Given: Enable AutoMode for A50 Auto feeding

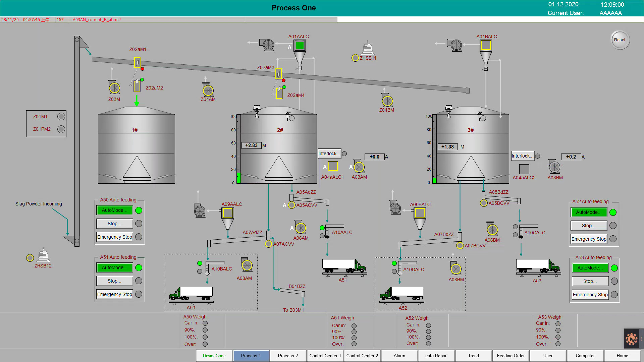Looking at the screenshot, I should pos(115,210).
